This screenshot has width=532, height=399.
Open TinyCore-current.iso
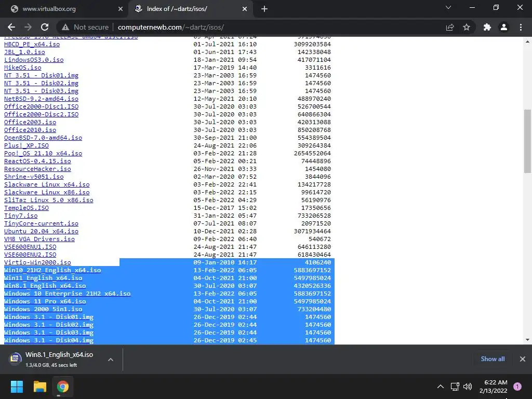tap(41, 223)
